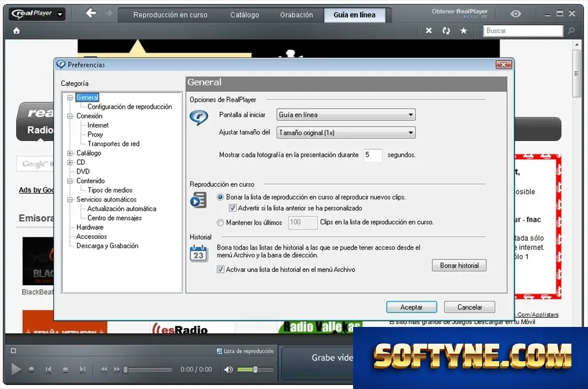588x389 pixels.
Task: Adjust the volume slider
Action: pos(256,370)
